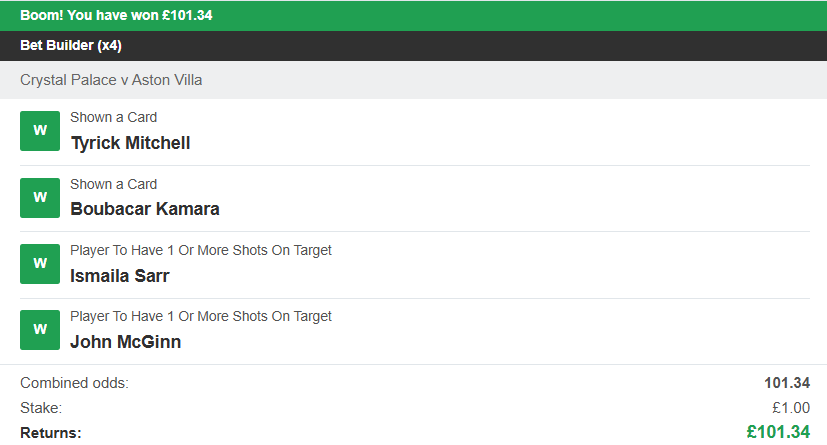Viewport: 827px width, 445px height.
Task: Click the Combined odds label
Action: tap(74, 383)
